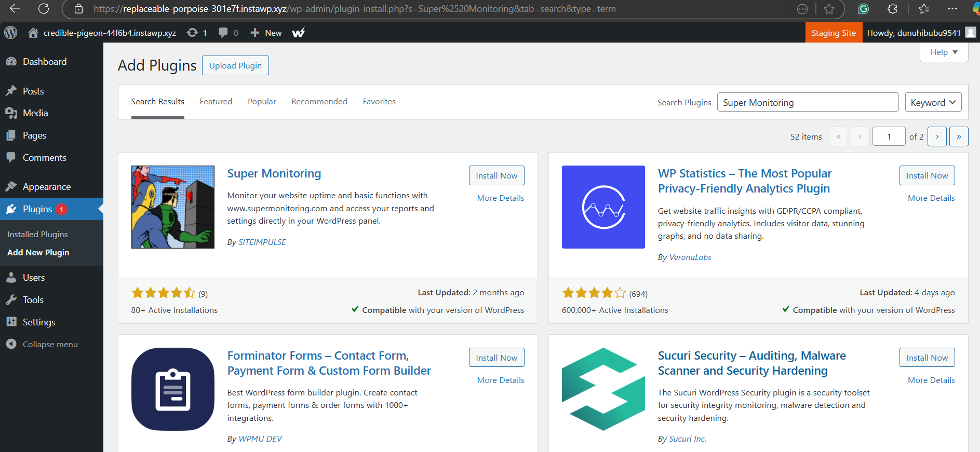Open More Details for Forminator Forms
This screenshot has width=980, height=452.
click(501, 380)
